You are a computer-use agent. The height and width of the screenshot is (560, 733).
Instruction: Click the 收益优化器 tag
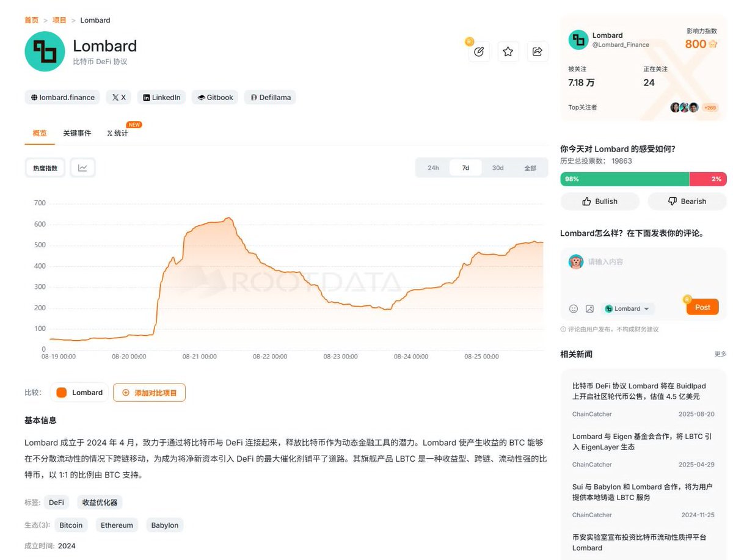(x=100, y=503)
